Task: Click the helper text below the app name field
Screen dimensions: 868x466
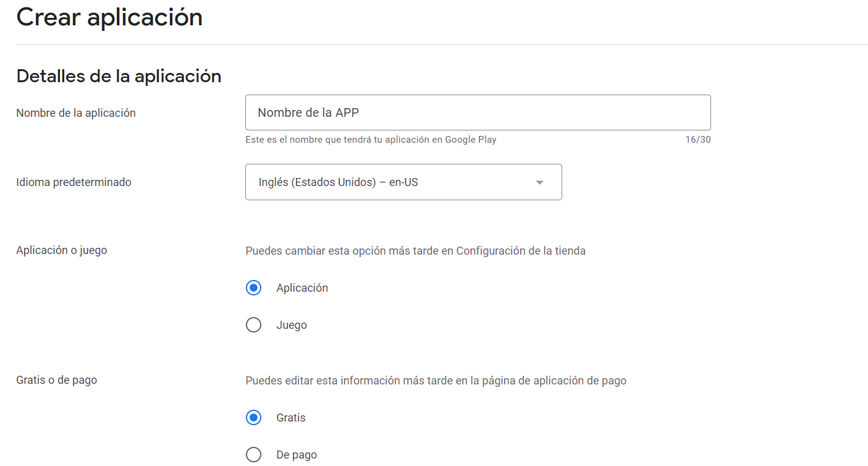Action: tap(369, 139)
